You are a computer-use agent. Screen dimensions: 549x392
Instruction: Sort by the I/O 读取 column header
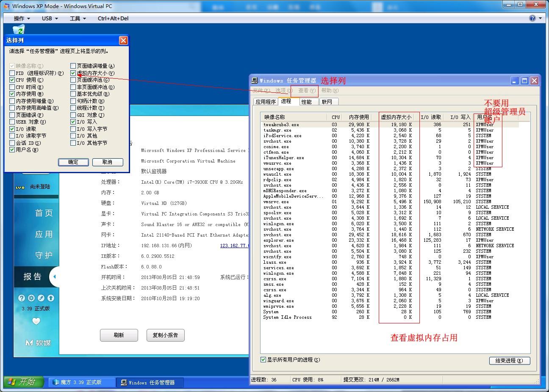[x=431, y=117]
